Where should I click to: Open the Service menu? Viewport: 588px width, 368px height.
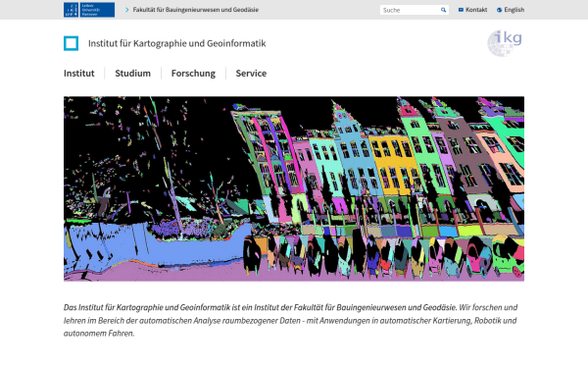click(251, 74)
